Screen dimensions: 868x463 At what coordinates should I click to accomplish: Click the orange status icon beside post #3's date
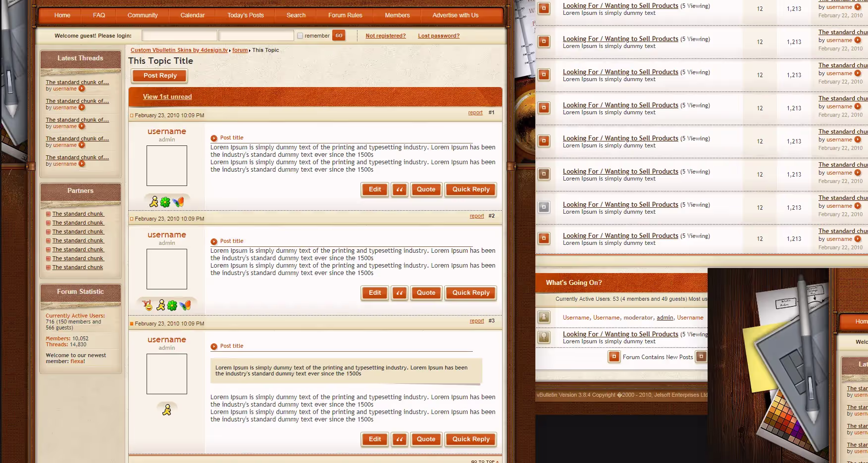(132, 324)
